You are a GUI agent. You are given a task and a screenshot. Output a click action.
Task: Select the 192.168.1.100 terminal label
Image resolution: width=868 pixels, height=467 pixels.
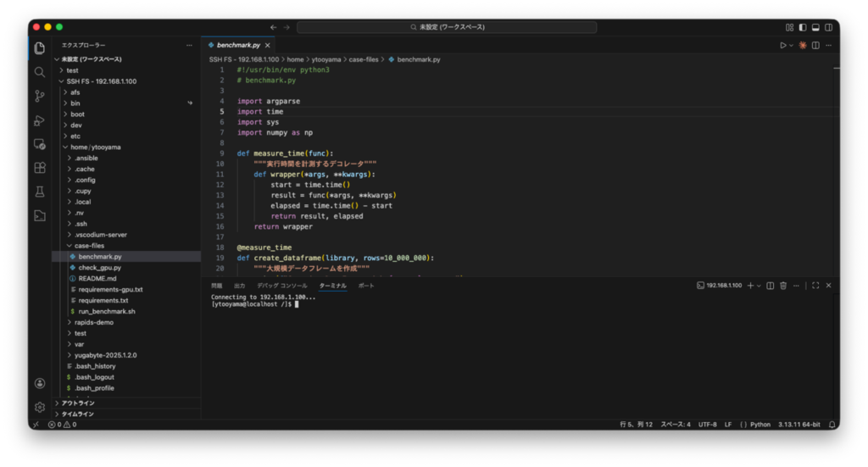pyautogui.click(x=719, y=286)
